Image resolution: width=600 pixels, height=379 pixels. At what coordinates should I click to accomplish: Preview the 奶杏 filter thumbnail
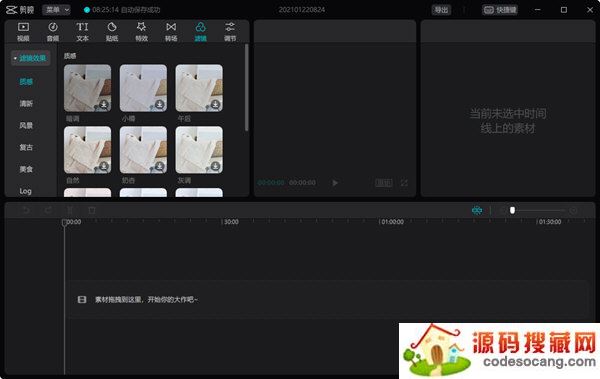click(x=143, y=150)
